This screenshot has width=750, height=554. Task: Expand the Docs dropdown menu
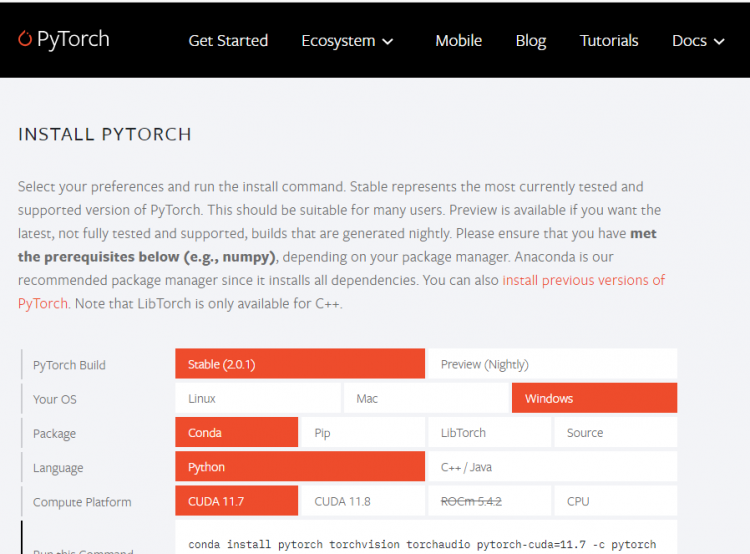[702, 41]
